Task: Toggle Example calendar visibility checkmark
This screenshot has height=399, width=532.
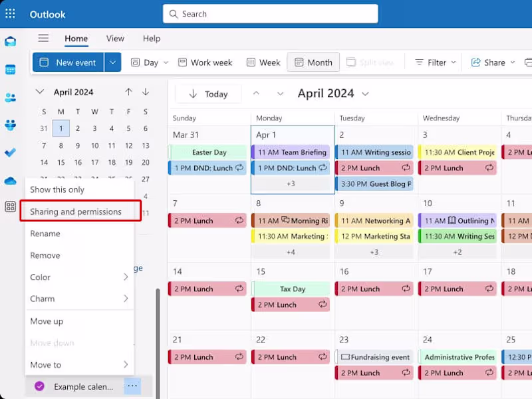Action: (x=39, y=386)
